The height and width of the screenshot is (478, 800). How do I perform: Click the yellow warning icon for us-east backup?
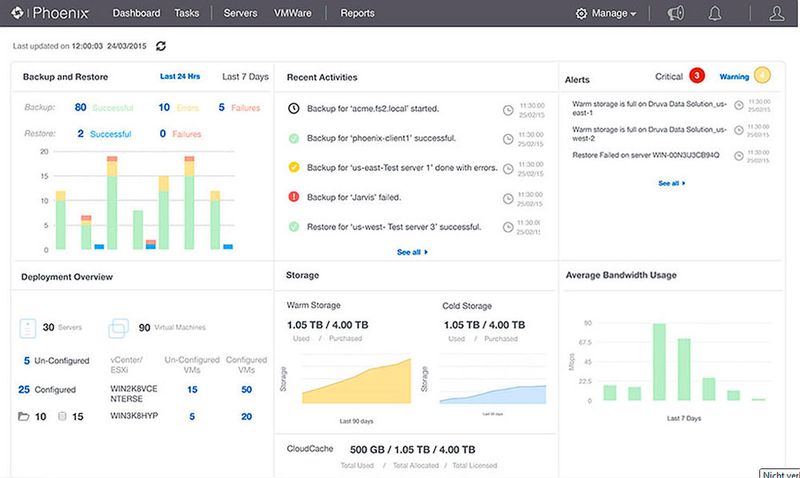[293, 167]
